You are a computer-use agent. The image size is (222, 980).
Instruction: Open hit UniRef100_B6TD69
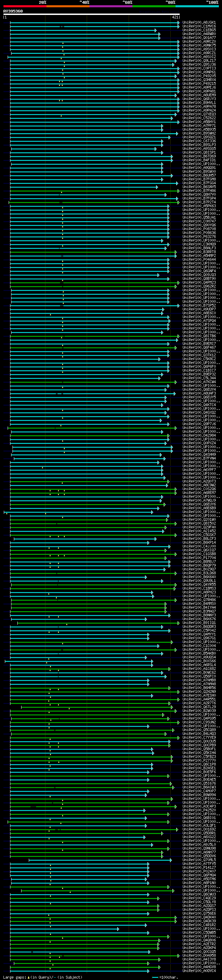click(199, 156)
